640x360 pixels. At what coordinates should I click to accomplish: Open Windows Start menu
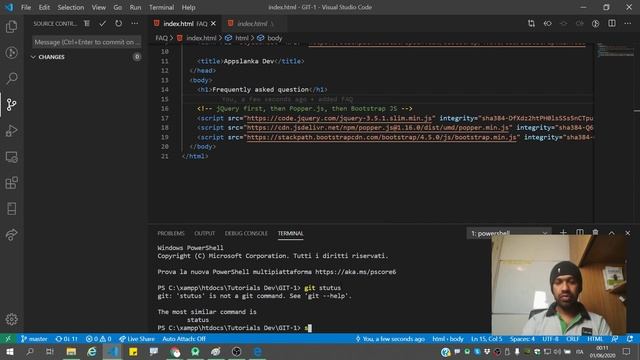9,351
